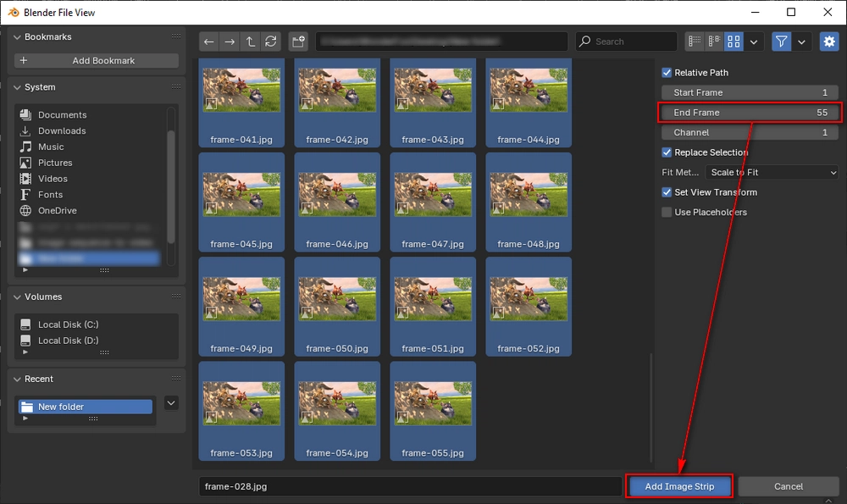Screen dimensions: 847x504
Task: Click the file path field
Action: (x=441, y=42)
